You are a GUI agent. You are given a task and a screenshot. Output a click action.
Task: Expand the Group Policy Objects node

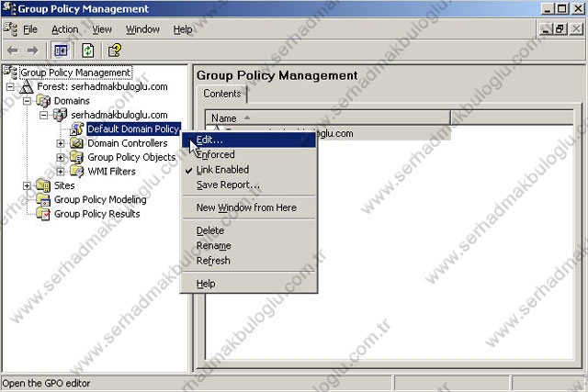point(61,157)
